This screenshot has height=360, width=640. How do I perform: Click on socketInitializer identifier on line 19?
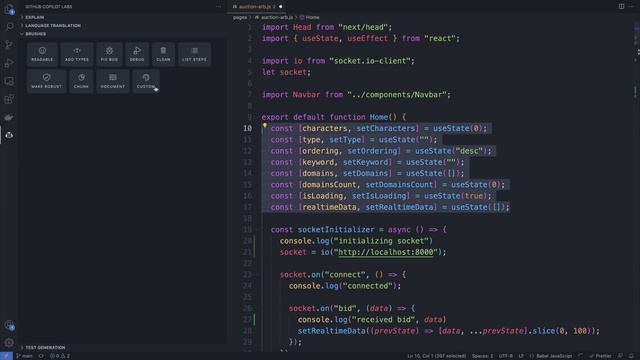click(x=336, y=230)
